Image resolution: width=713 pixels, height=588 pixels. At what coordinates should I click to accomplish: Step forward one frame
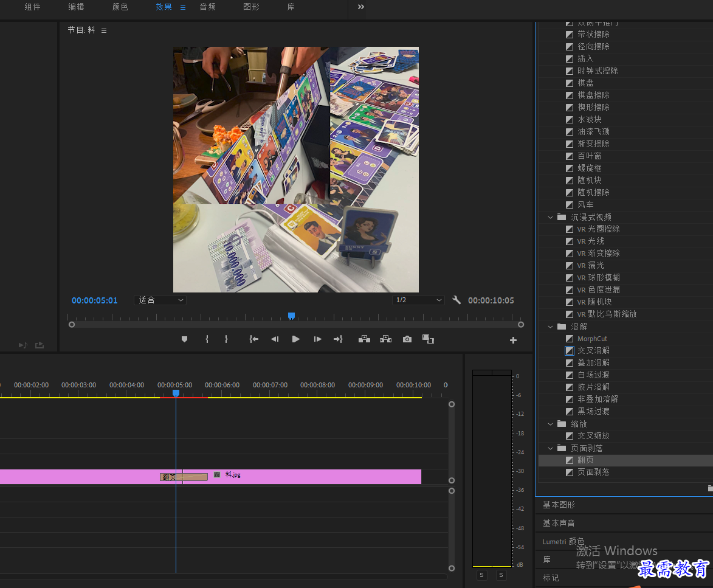(317, 339)
